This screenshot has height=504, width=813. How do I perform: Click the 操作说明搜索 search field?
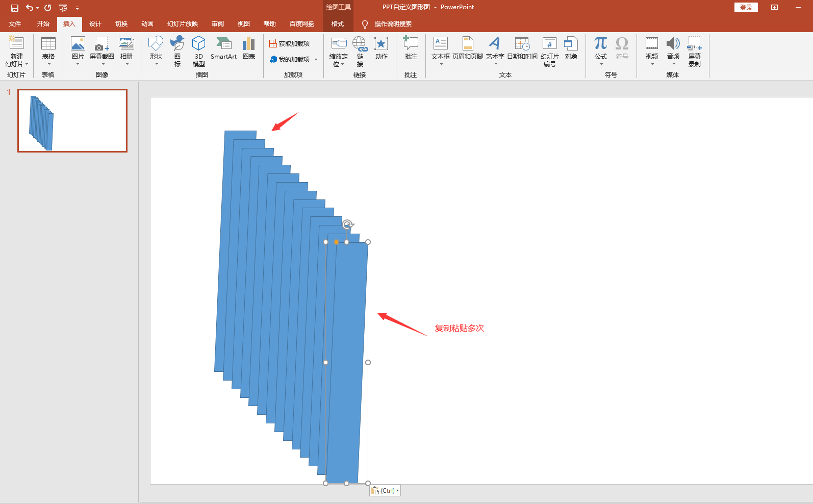coord(393,24)
